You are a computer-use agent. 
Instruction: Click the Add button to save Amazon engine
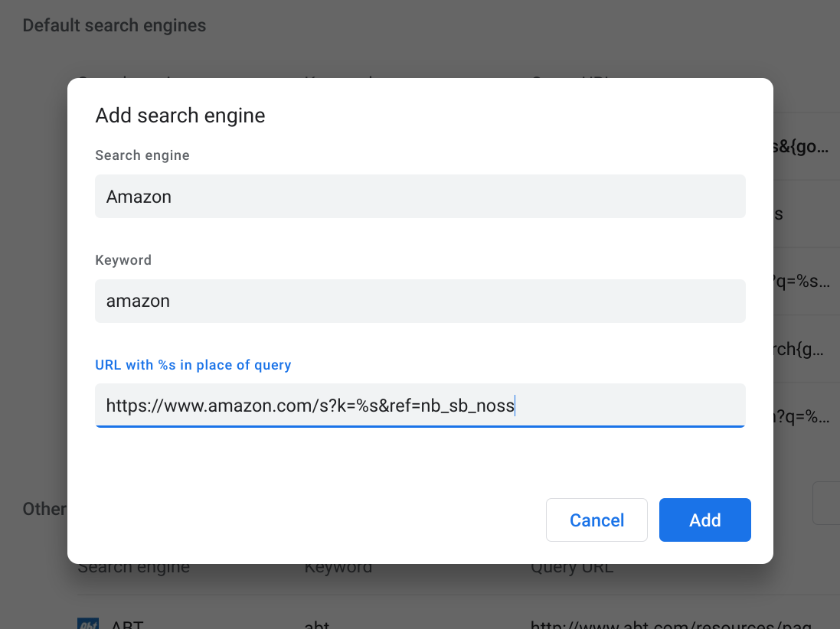click(x=704, y=520)
